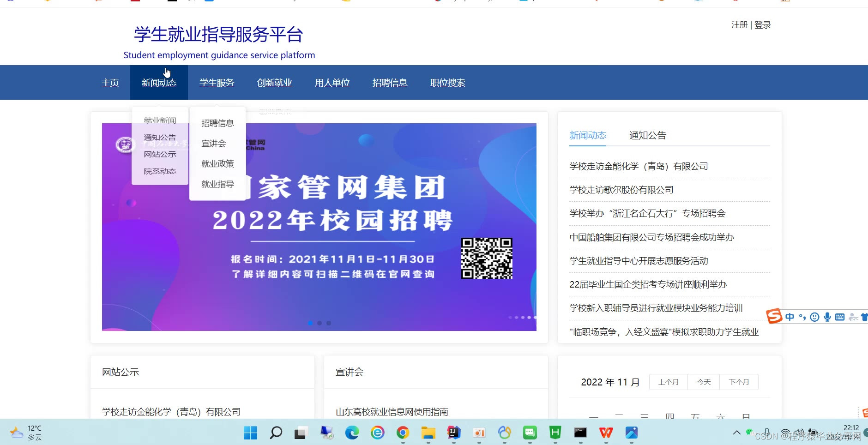Click the platform title 学生就业指导服务平台
Viewport: 868px width, 445px height.
coord(218,35)
